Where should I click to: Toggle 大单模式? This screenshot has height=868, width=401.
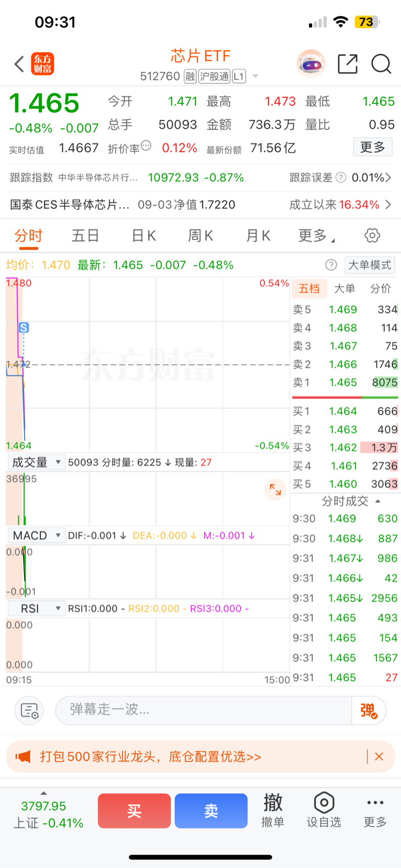370,265
